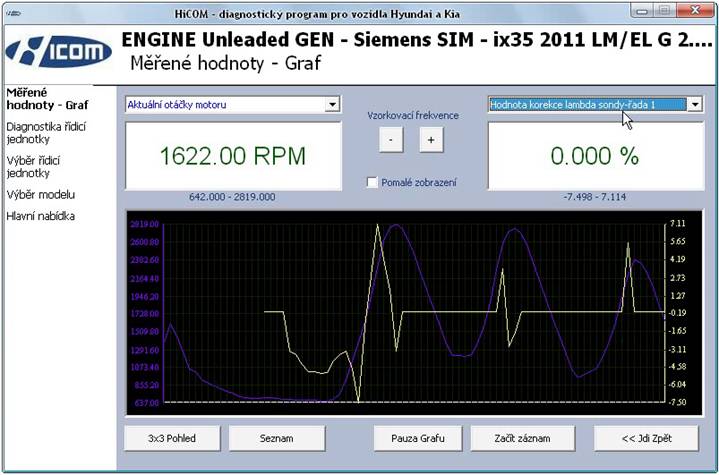
Task: Click the Seznam button
Action: pyautogui.click(x=277, y=438)
